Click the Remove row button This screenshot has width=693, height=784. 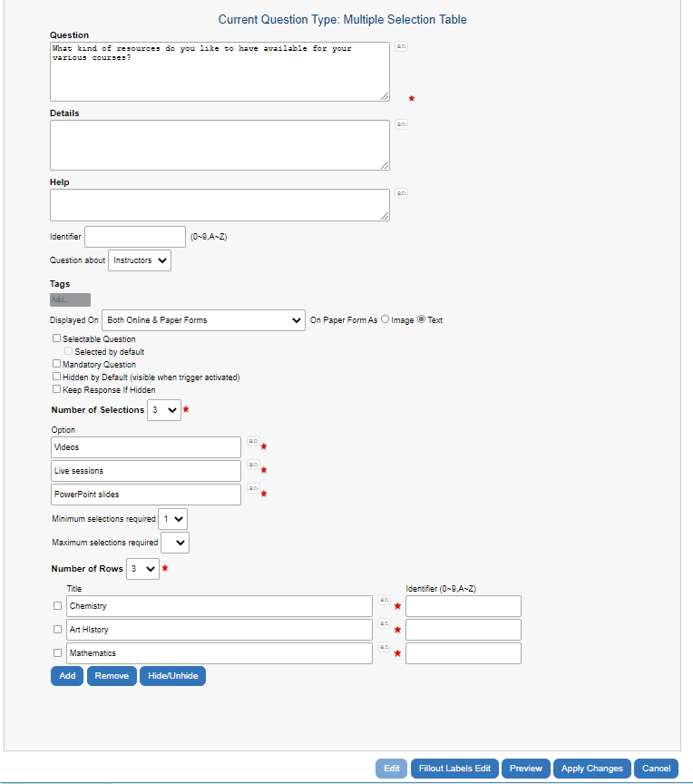point(112,676)
